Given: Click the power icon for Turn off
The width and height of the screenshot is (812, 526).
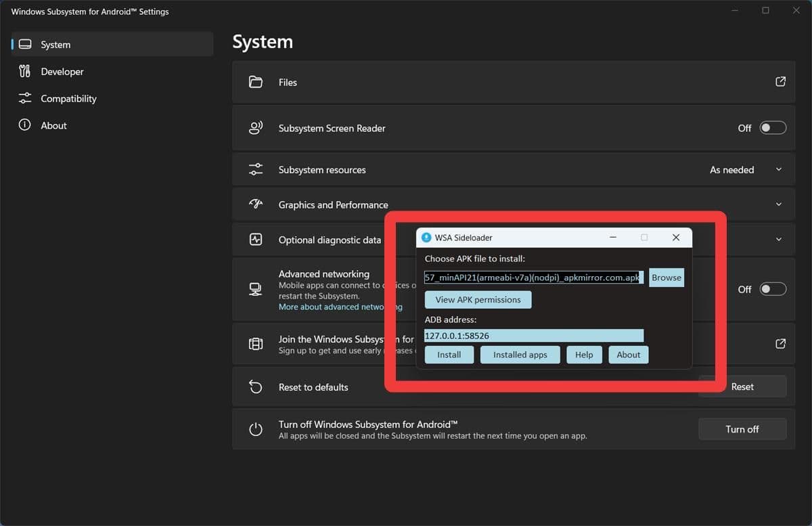Looking at the screenshot, I should point(255,429).
